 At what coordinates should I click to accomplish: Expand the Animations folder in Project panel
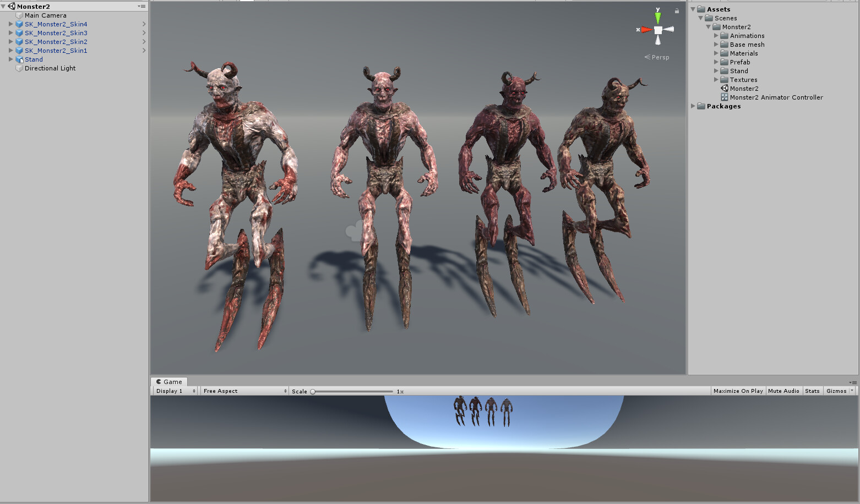pos(716,35)
